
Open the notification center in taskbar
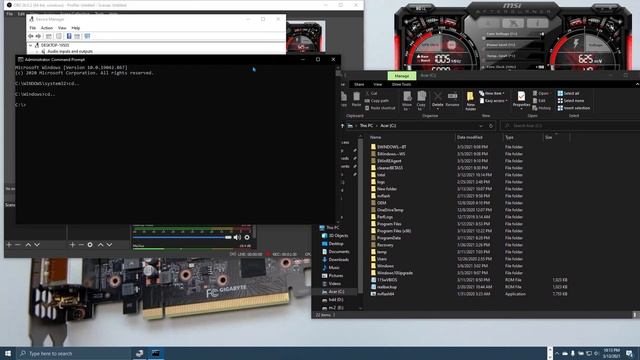629,353
